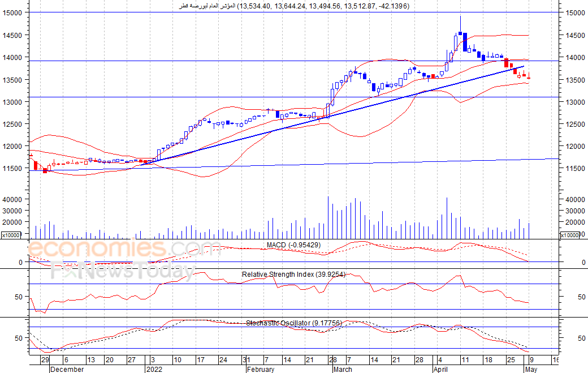Image resolution: width=588 pixels, height=373 pixels.
Task: Click the December month label
Action: tap(67, 369)
